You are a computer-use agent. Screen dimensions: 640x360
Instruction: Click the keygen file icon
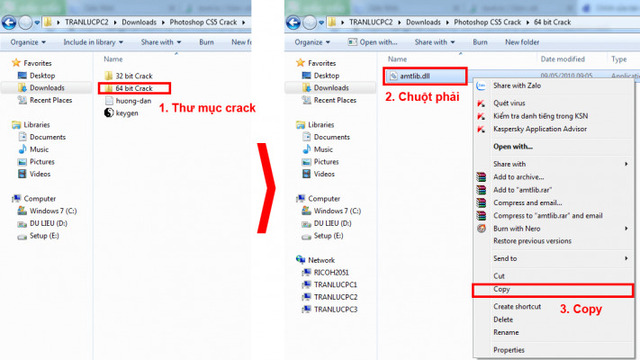pos(109,113)
